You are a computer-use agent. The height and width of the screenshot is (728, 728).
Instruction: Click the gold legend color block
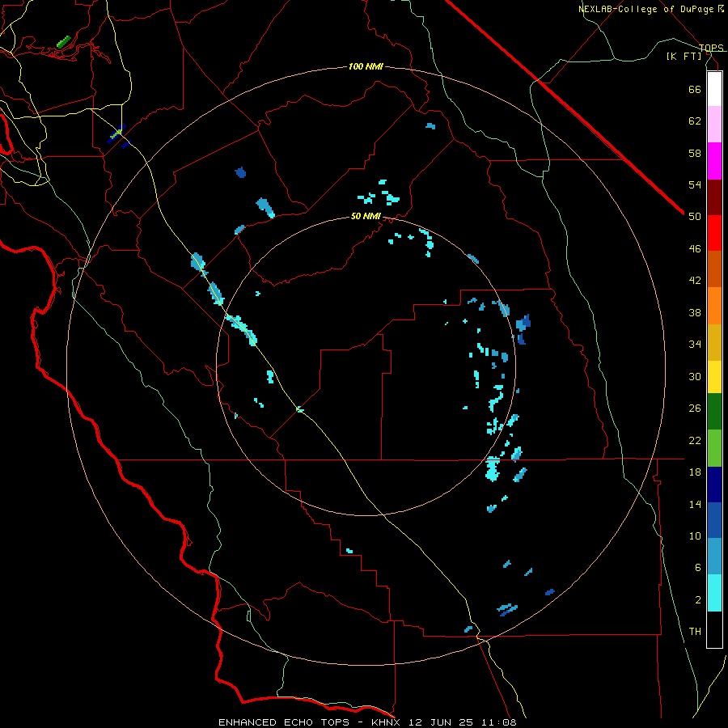(714, 342)
